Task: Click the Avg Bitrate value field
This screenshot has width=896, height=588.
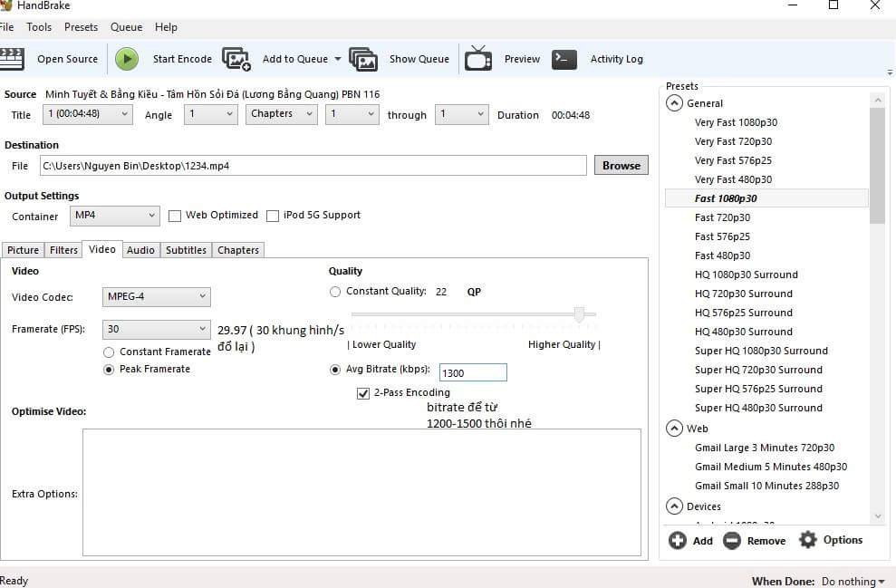Action: pos(473,372)
